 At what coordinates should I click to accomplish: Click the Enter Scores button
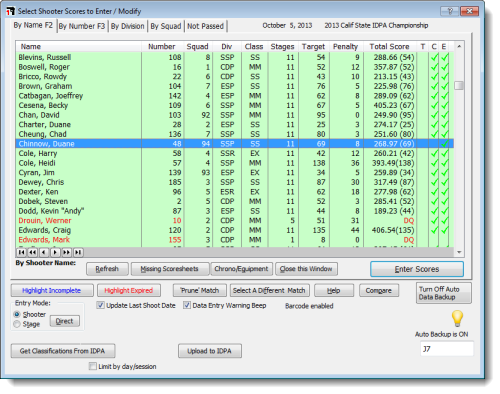click(417, 269)
